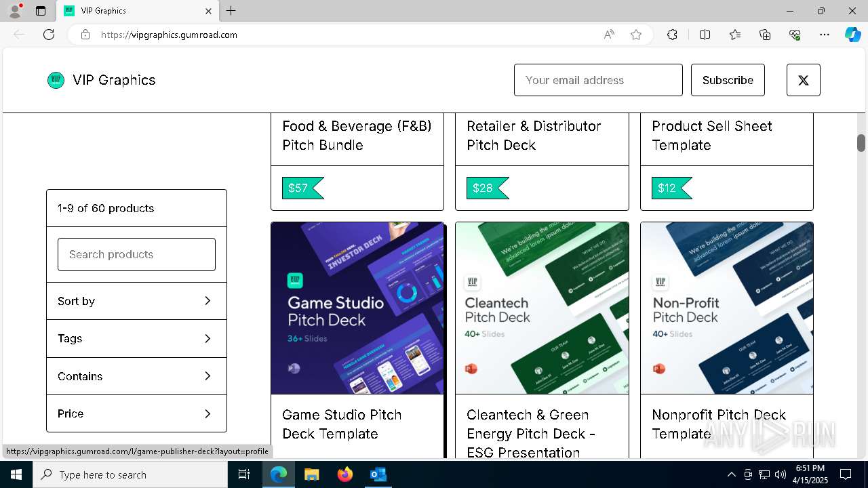Focus the email address input field
This screenshot has height=488, width=868.
coord(598,80)
